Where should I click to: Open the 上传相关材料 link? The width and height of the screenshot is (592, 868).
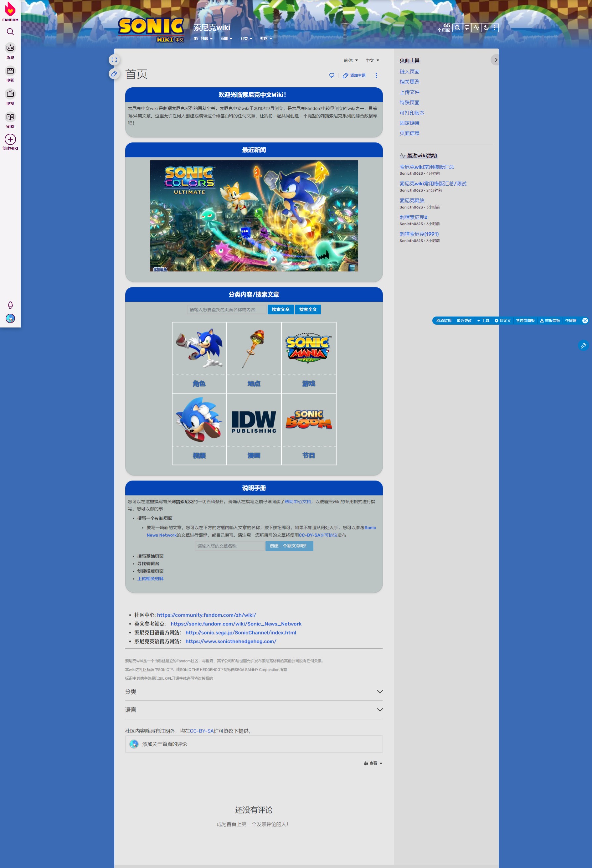150,579
